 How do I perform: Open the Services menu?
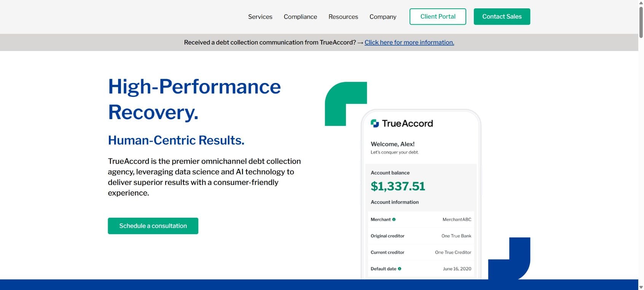(260, 17)
